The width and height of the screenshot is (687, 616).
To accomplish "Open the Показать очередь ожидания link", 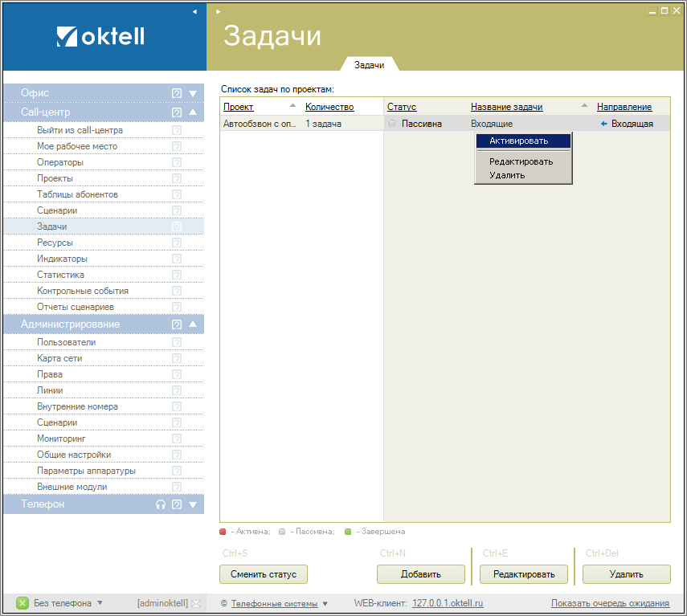I will pos(610,603).
